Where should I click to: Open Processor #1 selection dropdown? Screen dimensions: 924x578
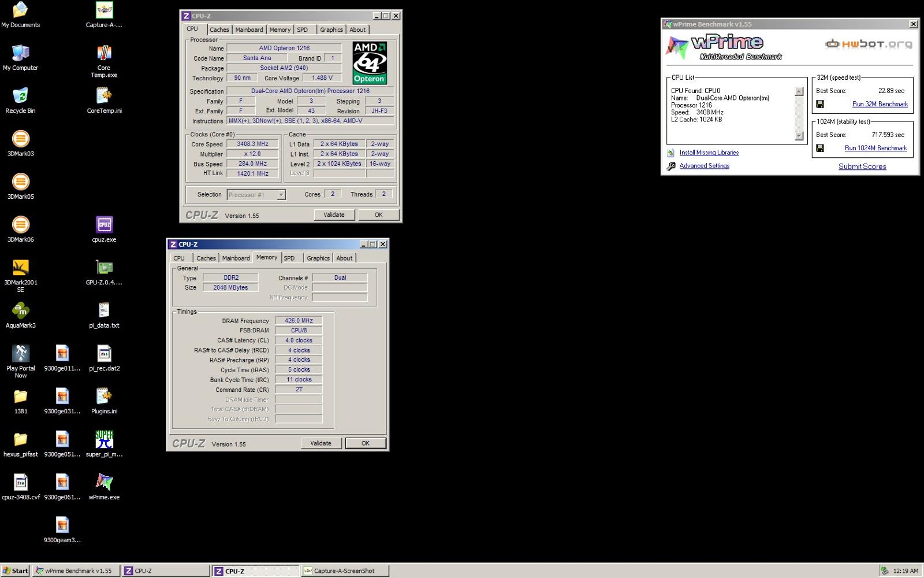[256, 195]
